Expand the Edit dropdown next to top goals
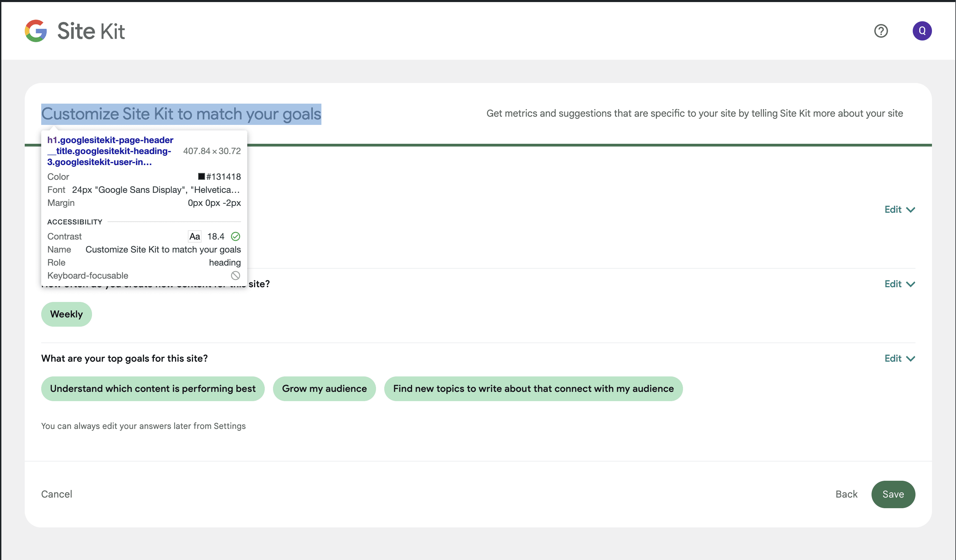The image size is (956, 560). click(899, 358)
